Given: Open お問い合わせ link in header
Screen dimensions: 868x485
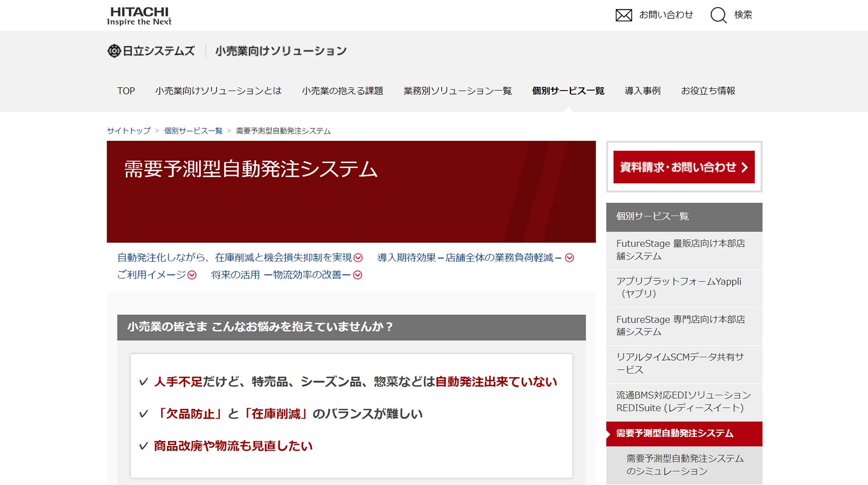Looking at the screenshot, I should click(x=666, y=15).
